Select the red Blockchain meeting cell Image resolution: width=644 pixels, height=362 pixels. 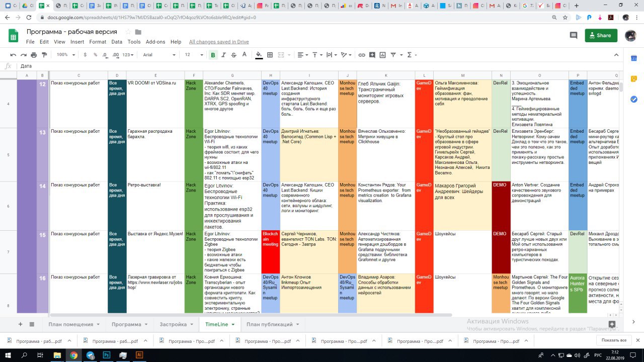pyautogui.click(x=271, y=252)
